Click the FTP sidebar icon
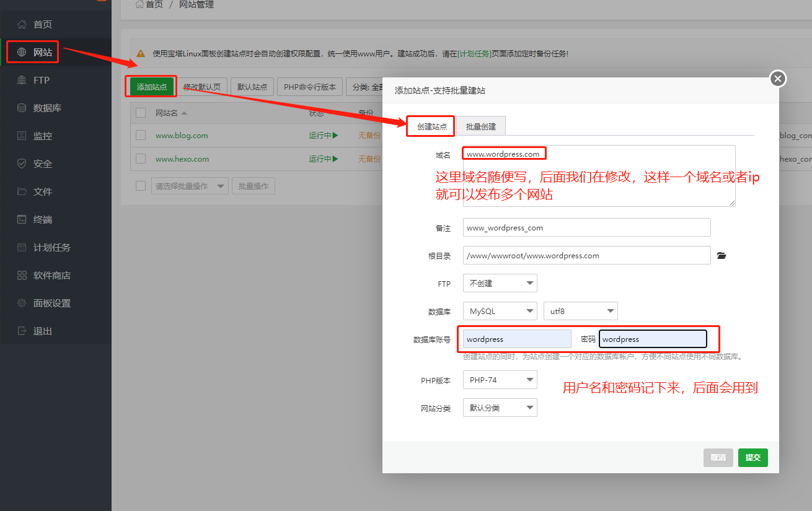 point(22,81)
